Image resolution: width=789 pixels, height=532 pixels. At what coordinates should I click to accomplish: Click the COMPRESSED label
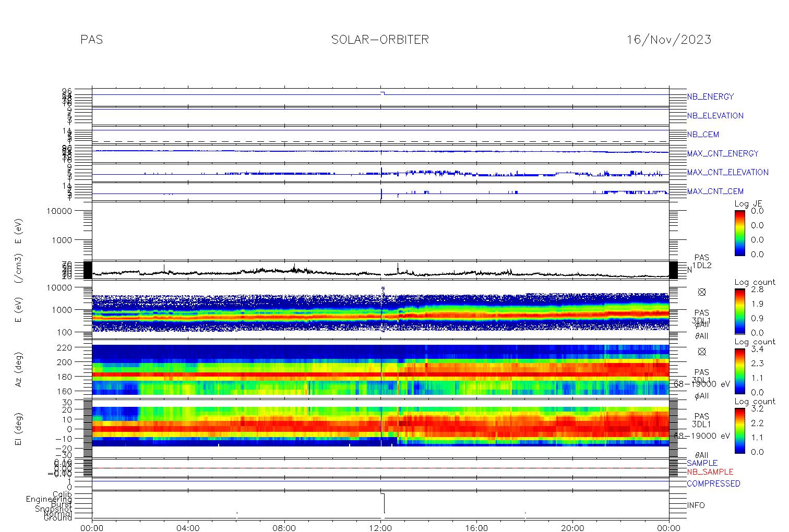(713, 483)
